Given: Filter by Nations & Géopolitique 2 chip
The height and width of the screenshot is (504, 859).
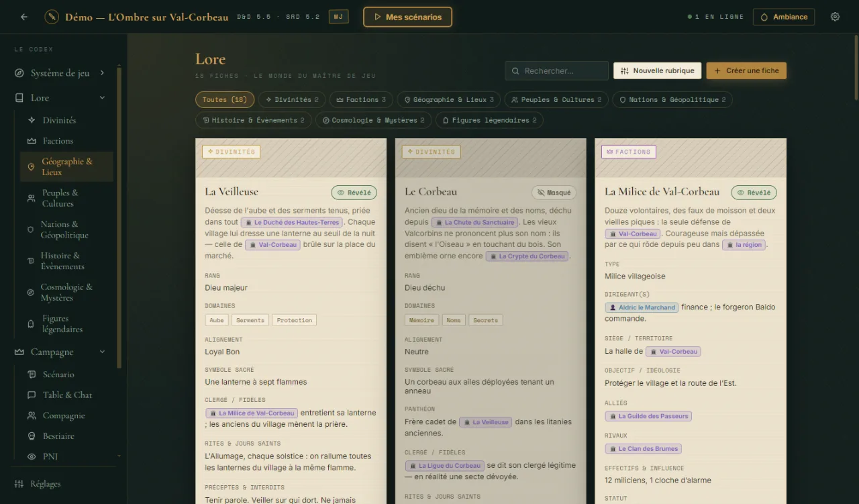Looking at the screenshot, I should pyautogui.click(x=672, y=100).
